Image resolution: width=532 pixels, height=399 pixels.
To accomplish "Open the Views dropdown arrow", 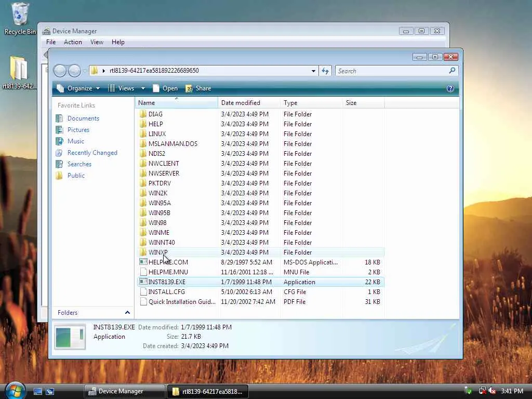I will 143,88.
